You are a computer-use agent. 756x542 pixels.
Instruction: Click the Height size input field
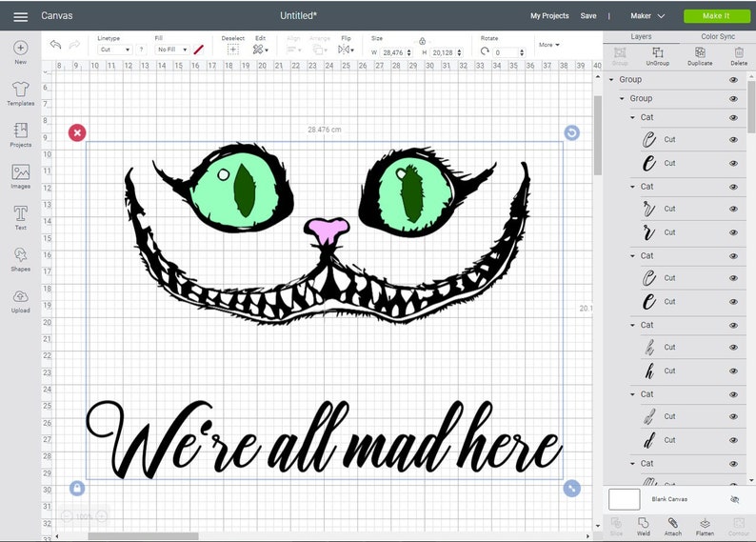443,52
